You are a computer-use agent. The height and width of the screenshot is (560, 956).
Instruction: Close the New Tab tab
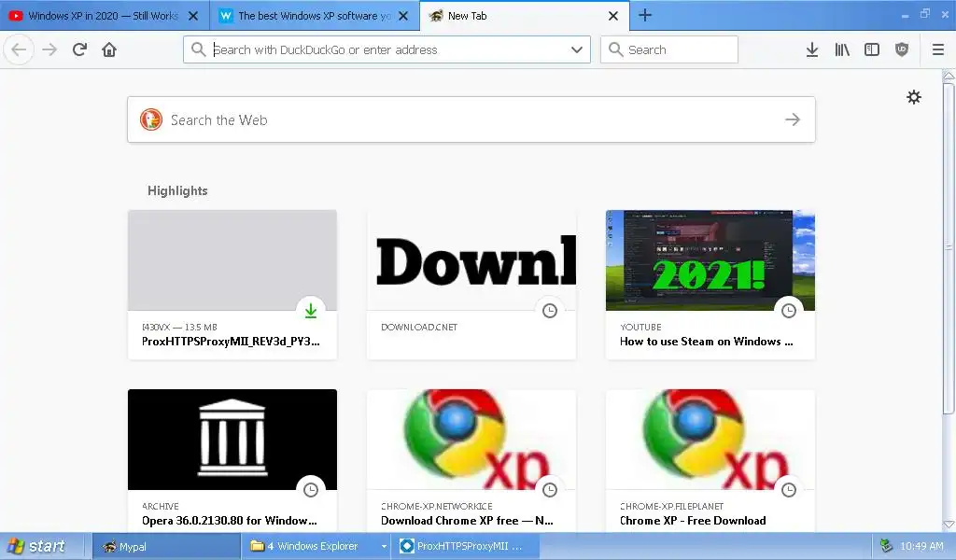[x=613, y=16]
